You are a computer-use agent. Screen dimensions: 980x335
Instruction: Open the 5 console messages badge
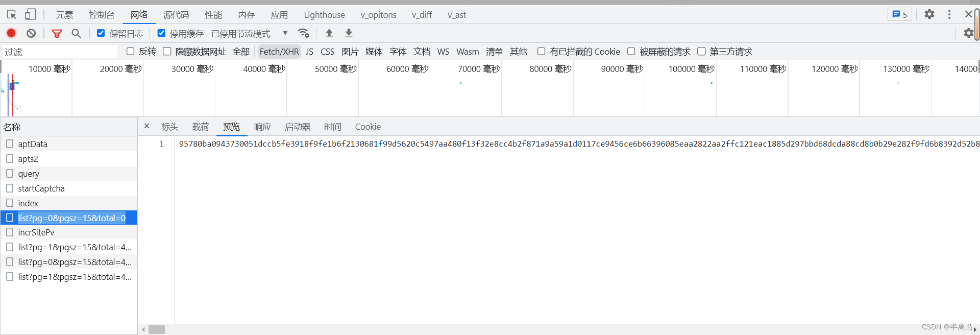pyautogui.click(x=899, y=14)
